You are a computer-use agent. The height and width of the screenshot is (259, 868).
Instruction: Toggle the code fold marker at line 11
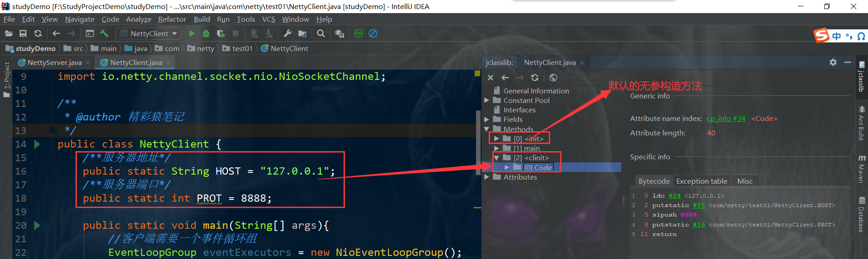52,103
